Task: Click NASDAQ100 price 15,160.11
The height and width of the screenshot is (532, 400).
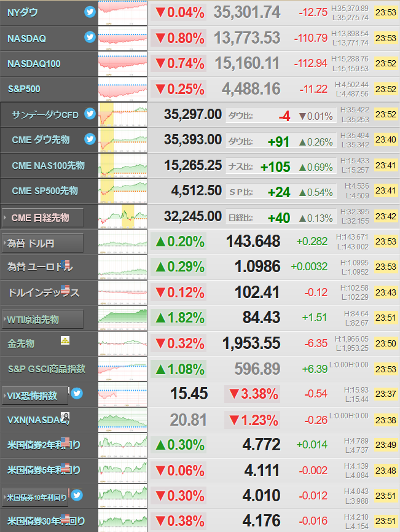Action: pos(247,63)
